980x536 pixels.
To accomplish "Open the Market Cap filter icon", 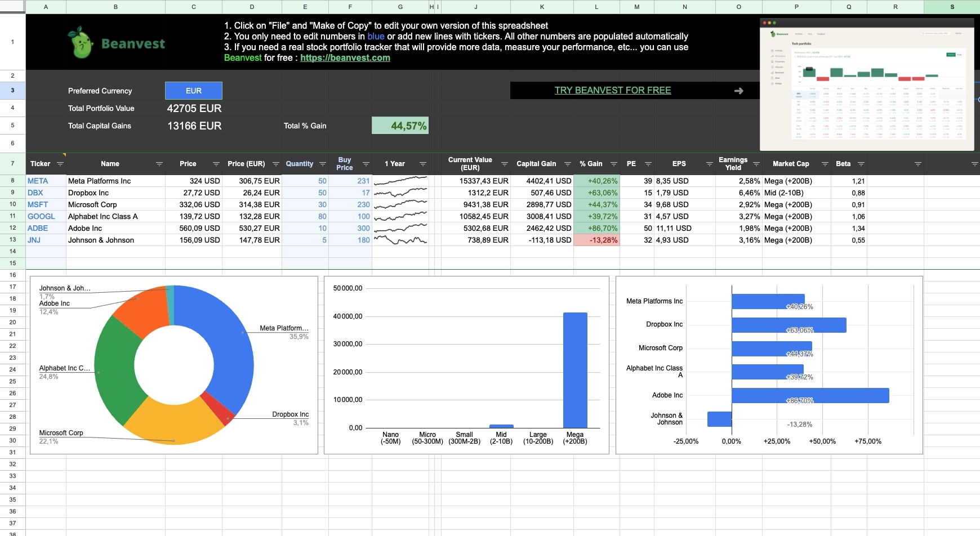I will click(825, 164).
